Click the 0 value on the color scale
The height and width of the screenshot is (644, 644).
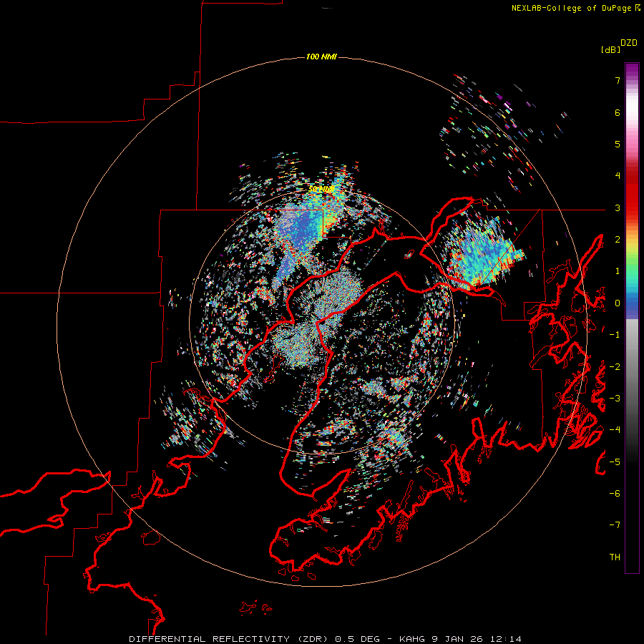(x=618, y=303)
